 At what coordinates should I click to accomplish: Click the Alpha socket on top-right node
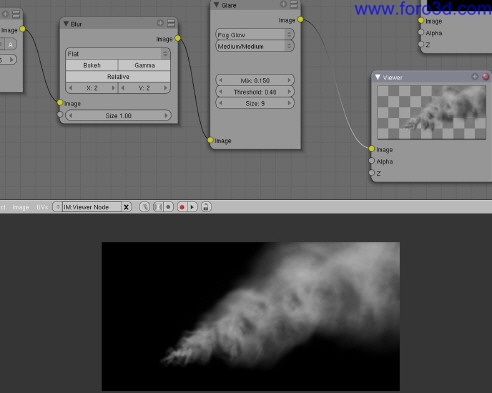coord(421,32)
